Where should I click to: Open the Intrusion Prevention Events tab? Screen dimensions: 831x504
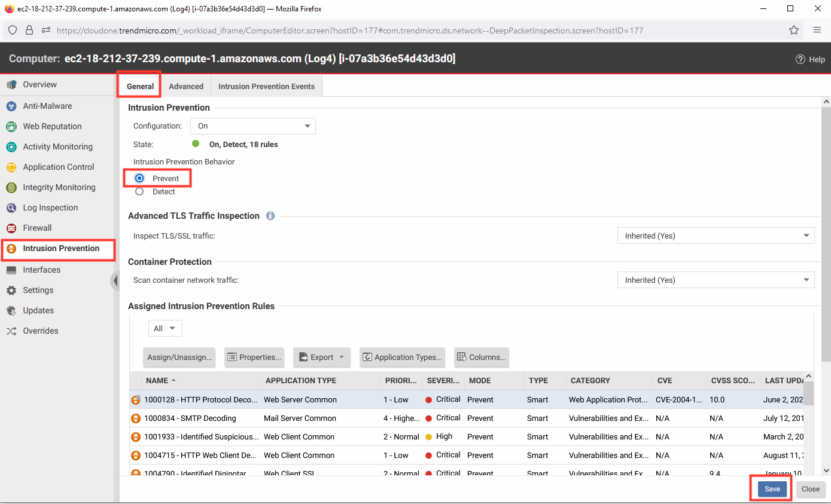(x=266, y=86)
